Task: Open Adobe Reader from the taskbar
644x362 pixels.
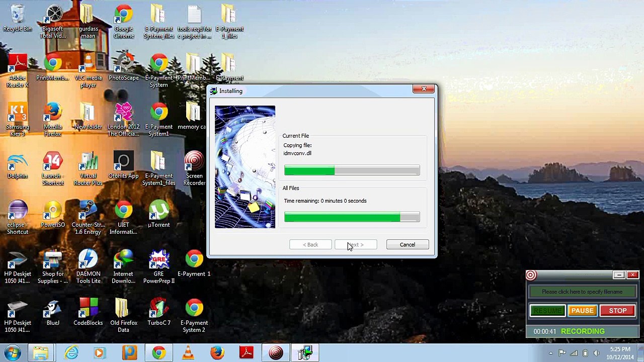Action: pyautogui.click(x=247, y=352)
